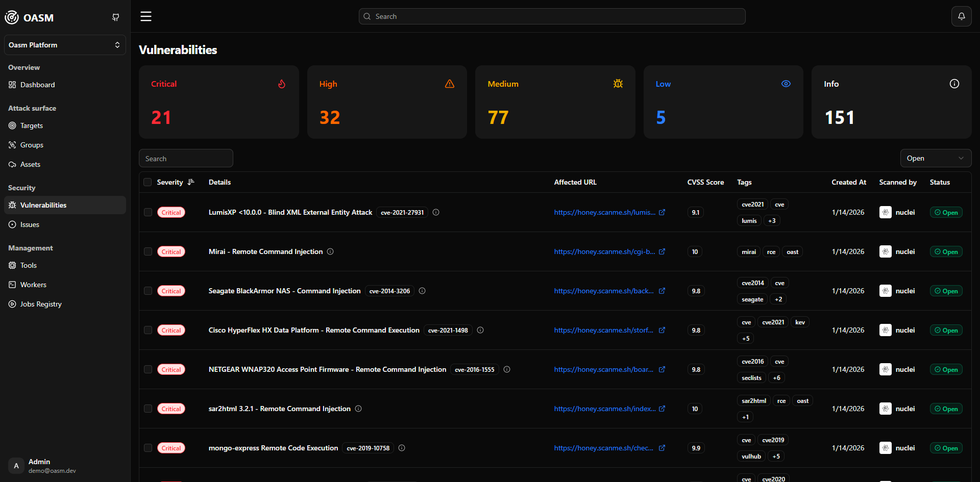Select the sar2html row checkbox
Image resolution: width=980 pixels, height=482 pixels.
coord(148,409)
